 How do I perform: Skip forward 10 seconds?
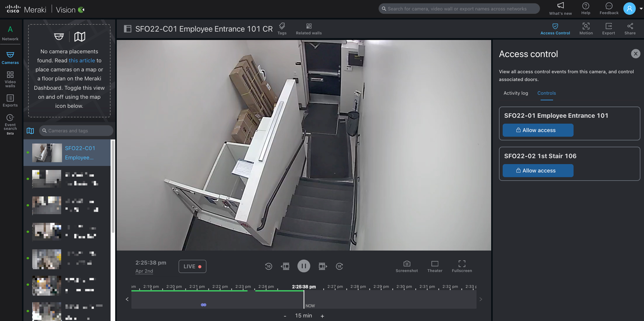click(339, 266)
